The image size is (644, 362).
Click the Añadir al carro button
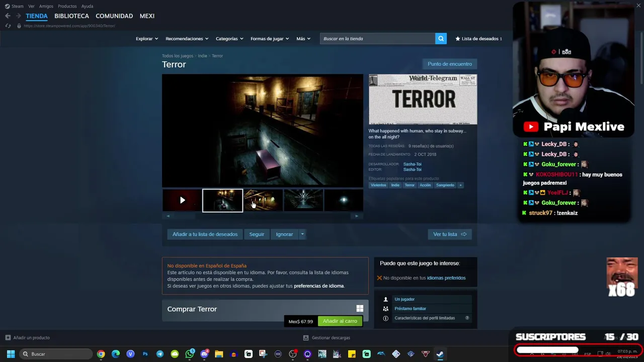click(x=340, y=321)
